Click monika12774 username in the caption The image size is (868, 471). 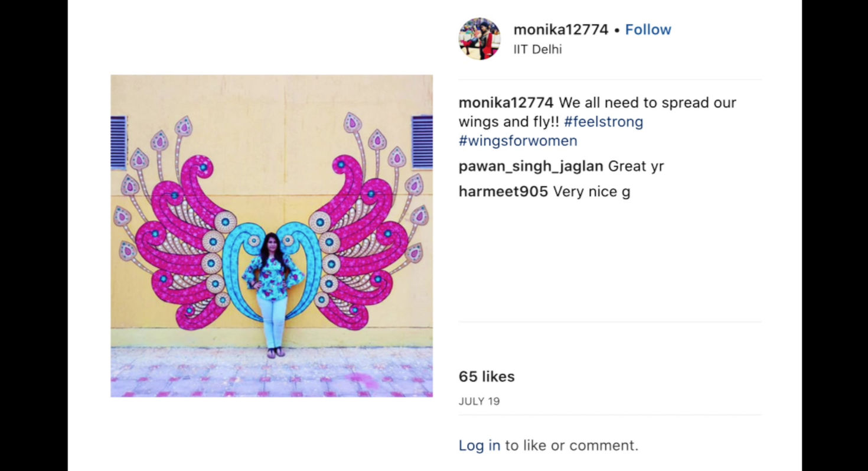click(x=506, y=103)
